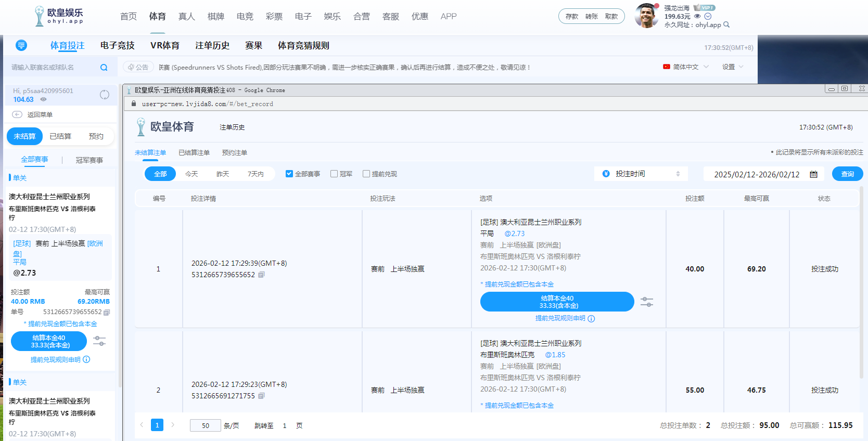Click the round blue menu icon at top left
The width and height of the screenshot is (868, 441).
tap(21, 46)
